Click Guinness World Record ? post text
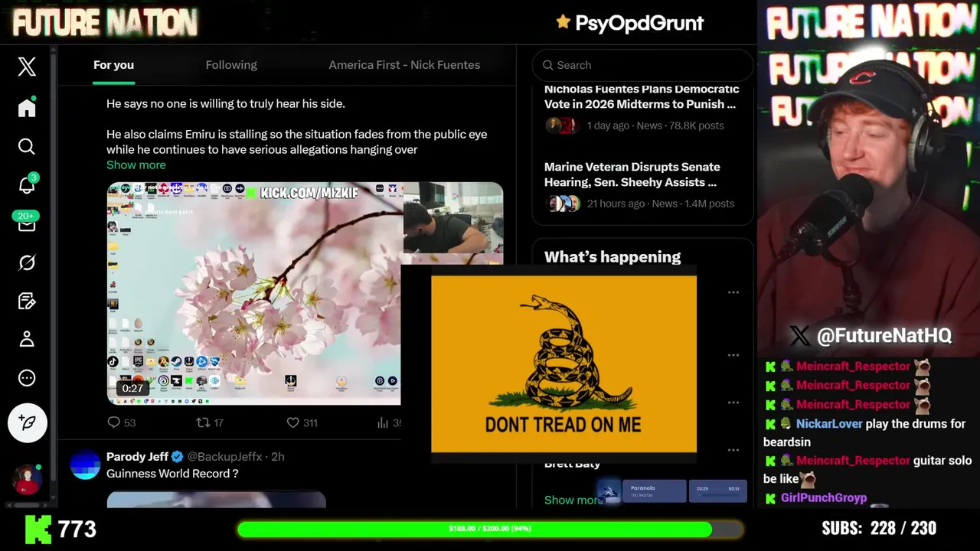 click(172, 474)
